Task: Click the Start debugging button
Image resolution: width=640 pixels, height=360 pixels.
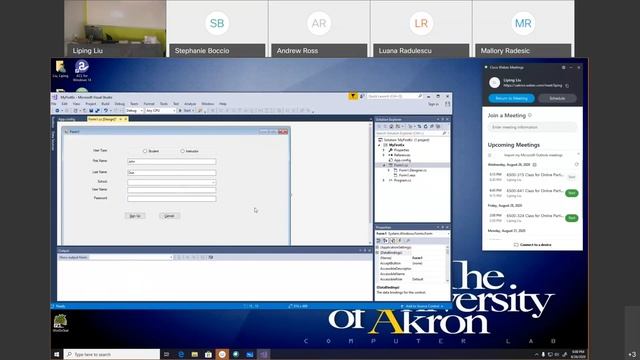Action: tap(186, 111)
